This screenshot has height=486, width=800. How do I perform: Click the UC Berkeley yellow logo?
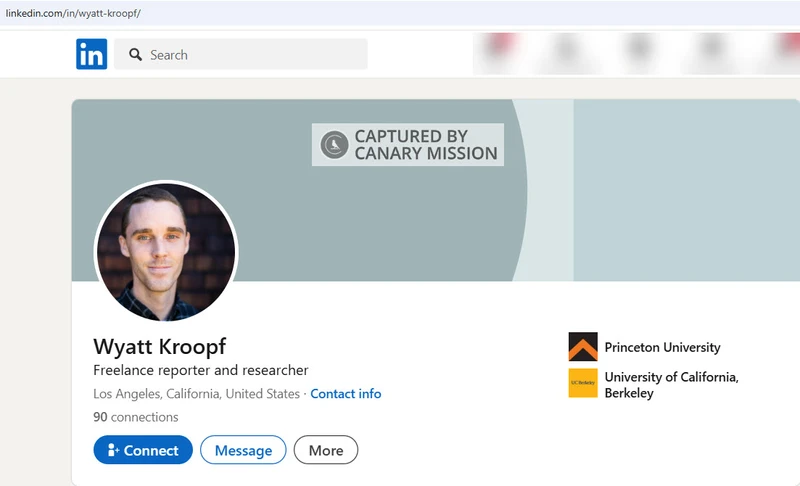click(x=583, y=383)
